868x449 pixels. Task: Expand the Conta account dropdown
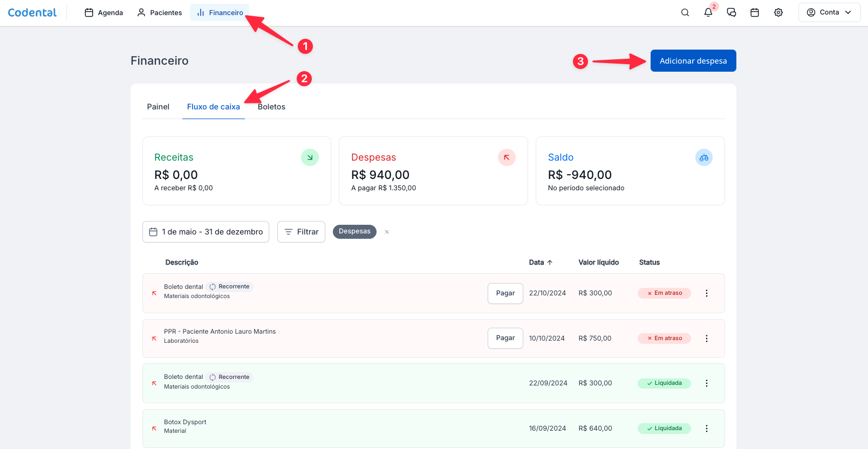[x=829, y=12]
